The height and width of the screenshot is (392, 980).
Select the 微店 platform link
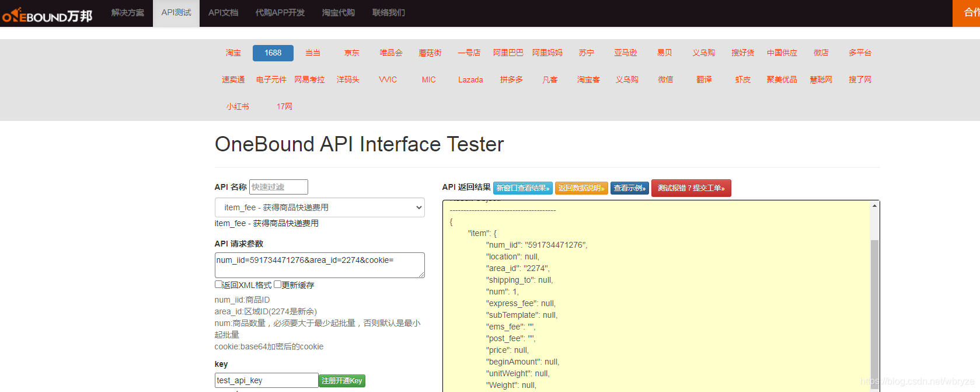821,53
